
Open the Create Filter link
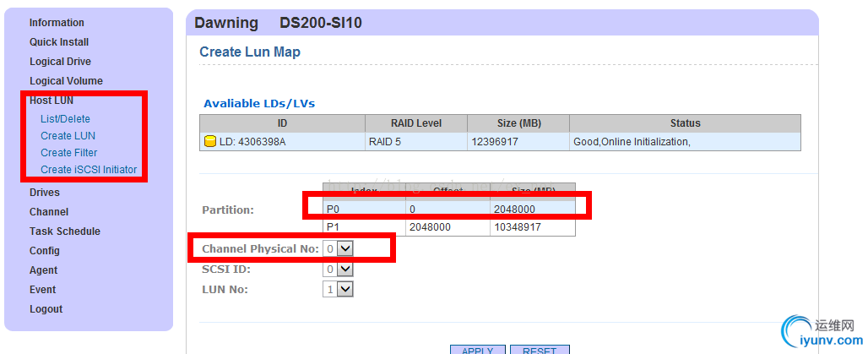tap(68, 152)
